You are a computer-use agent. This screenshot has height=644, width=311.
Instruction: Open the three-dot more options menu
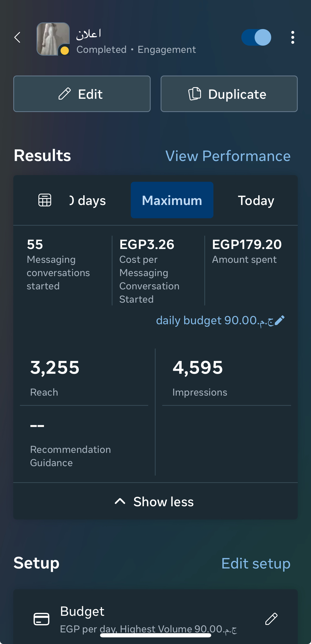pyautogui.click(x=292, y=37)
